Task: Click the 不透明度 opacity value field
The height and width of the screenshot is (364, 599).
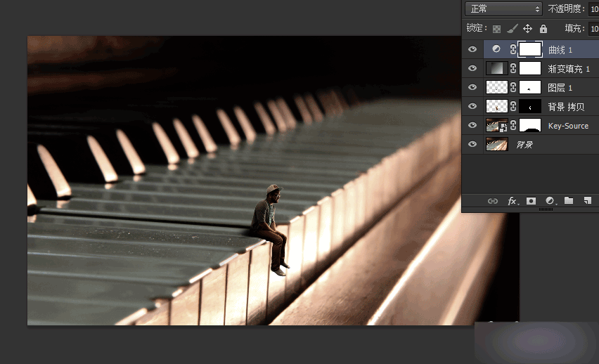Action: [594, 9]
